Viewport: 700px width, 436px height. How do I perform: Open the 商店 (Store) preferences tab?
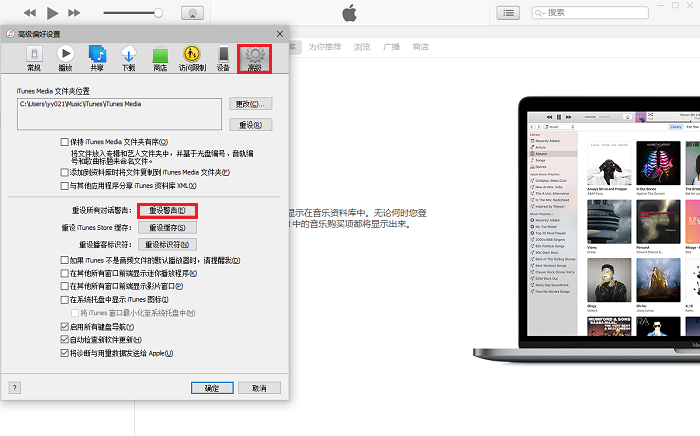160,58
